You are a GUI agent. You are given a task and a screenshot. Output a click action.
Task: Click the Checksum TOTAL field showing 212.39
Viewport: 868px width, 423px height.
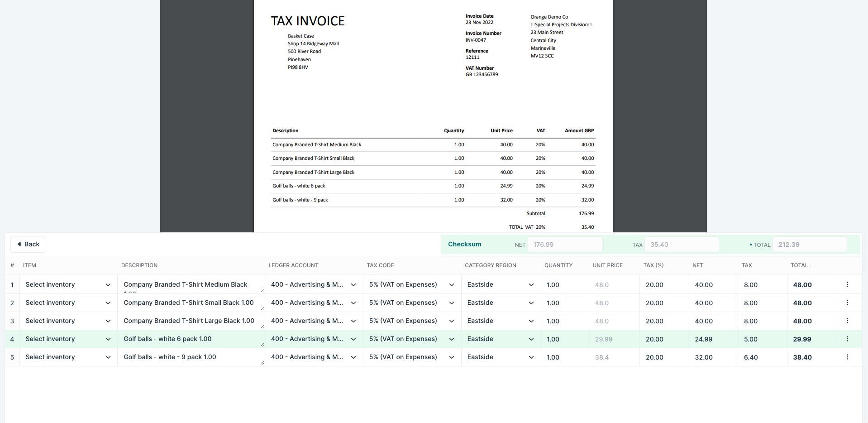(810, 245)
